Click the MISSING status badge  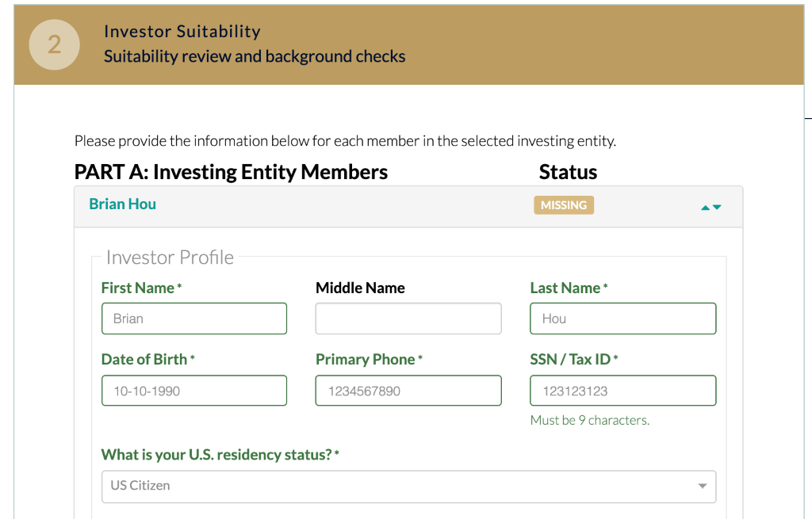pyautogui.click(x=564, y=205)
